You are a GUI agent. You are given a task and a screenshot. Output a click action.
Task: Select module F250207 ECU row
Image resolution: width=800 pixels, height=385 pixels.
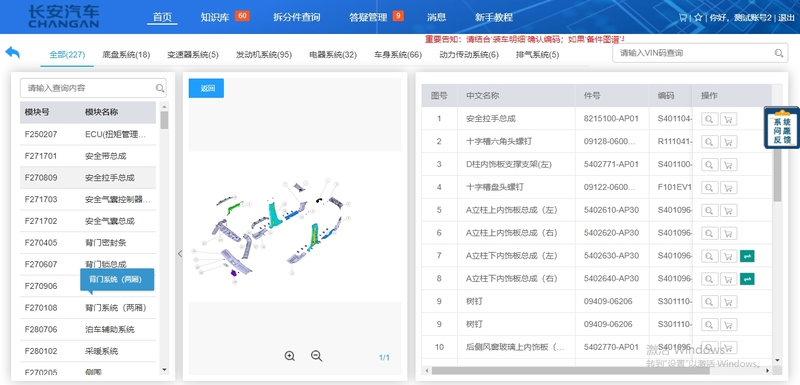(88, 135)
